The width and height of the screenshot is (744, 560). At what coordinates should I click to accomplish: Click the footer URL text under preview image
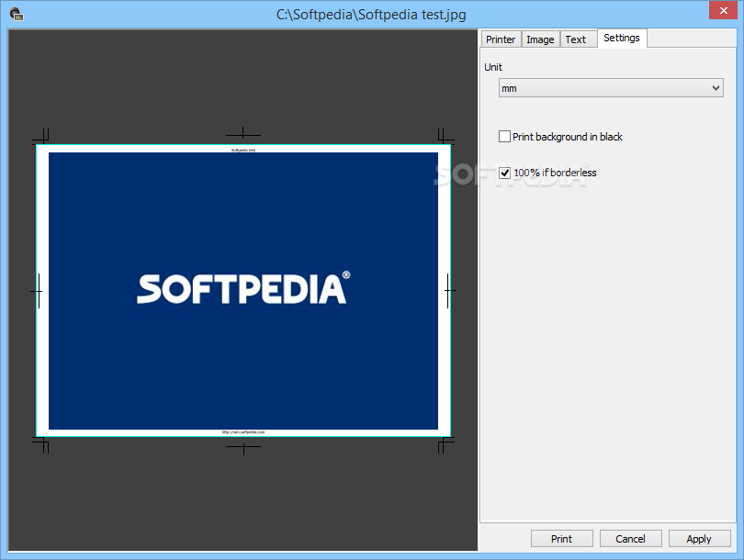tap(243, 432)
